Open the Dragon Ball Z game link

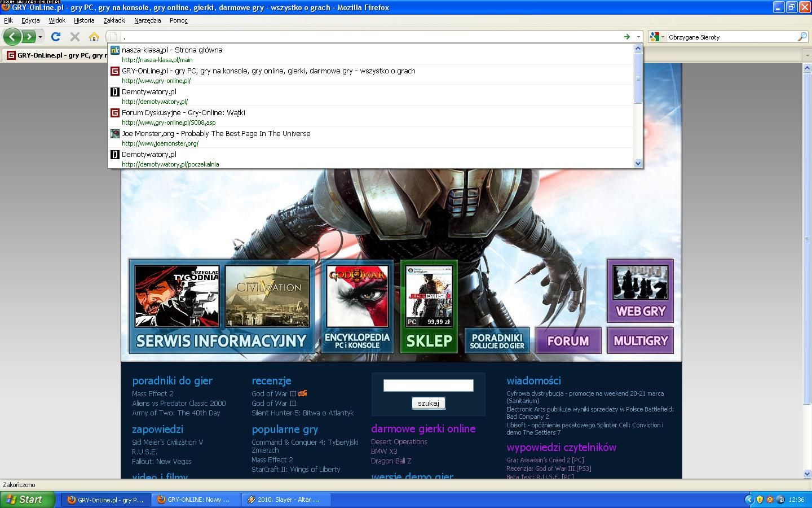click(391, 461)
